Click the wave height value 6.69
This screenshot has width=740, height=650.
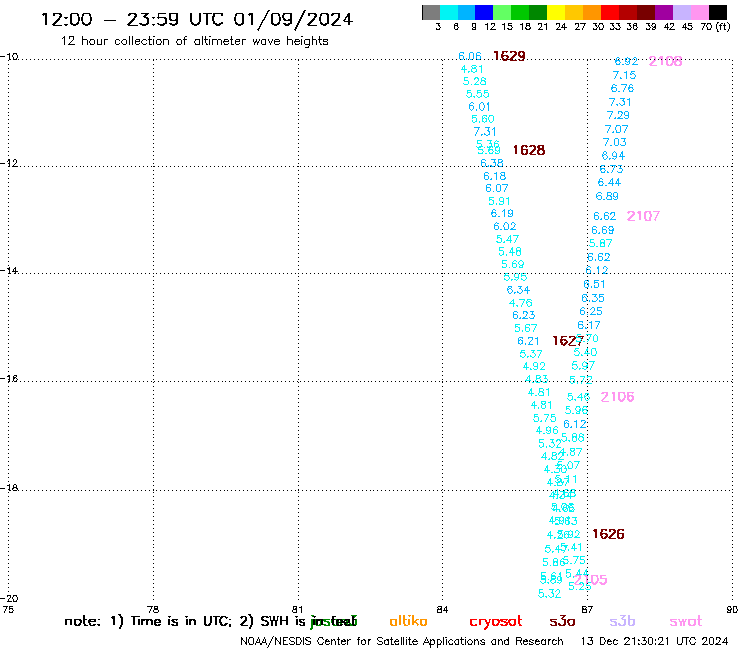(603, 230)
